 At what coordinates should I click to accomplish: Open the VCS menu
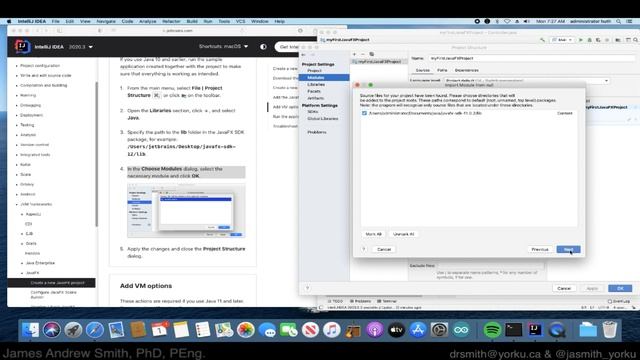point(240,21)
